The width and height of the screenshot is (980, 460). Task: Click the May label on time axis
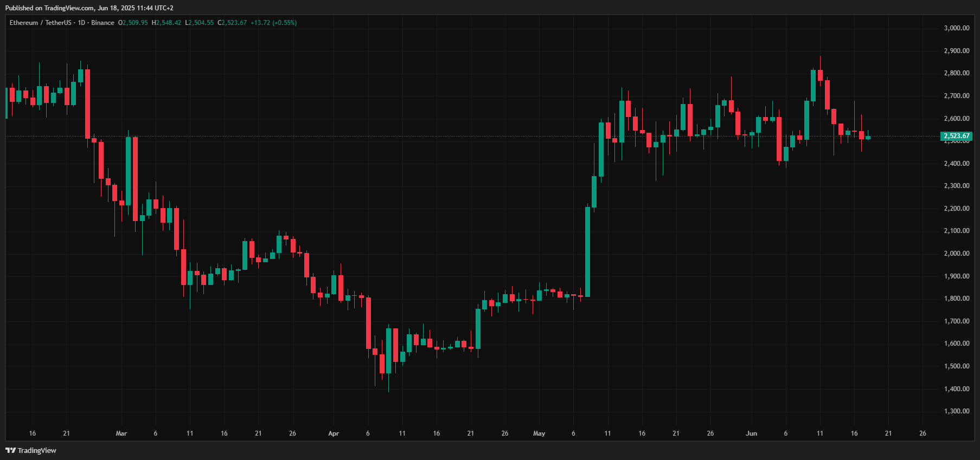pyautogui.click(x=539, y=433)
